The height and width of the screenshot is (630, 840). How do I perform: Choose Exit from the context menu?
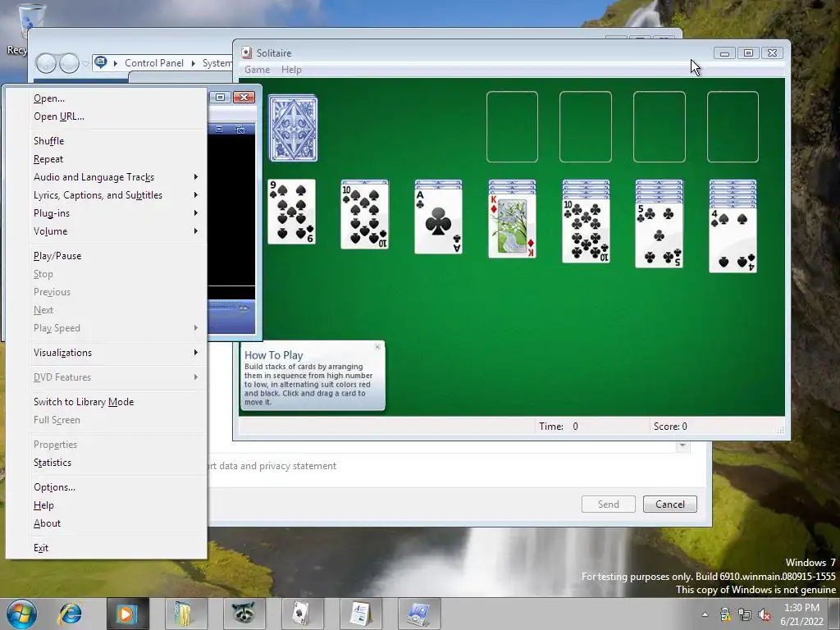click(106, 548)
